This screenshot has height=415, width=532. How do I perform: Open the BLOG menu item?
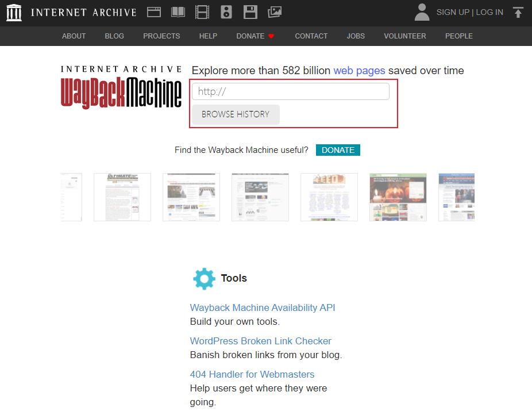tap(114, 36)
